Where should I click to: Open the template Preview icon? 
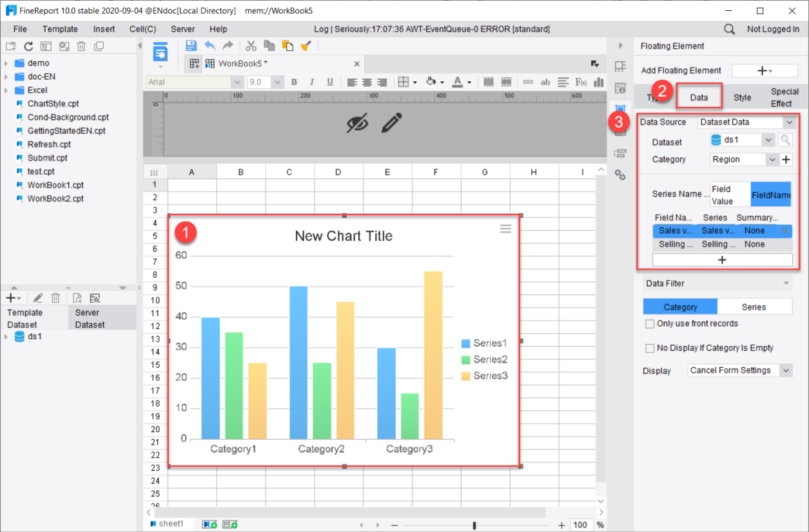(160, 52)
